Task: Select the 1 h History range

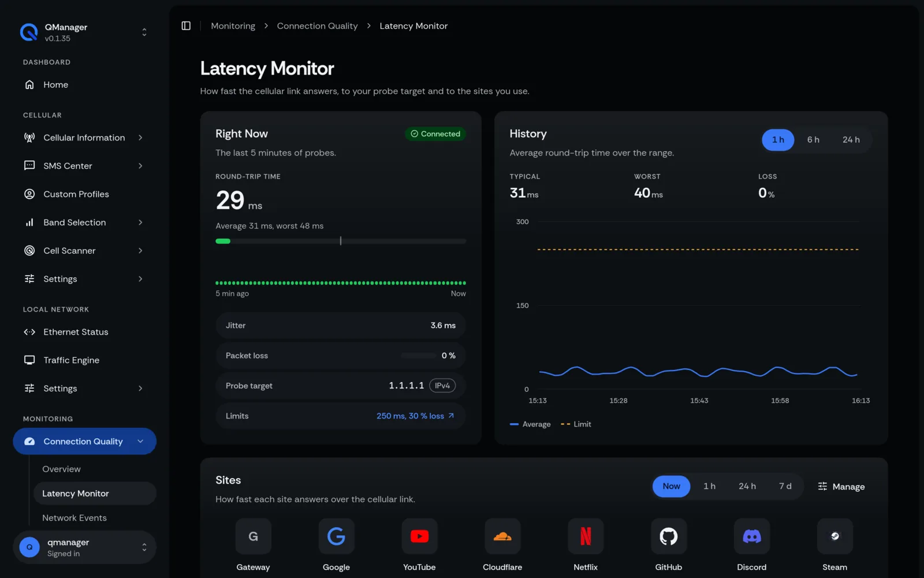Action: click(x=778, y=140)
